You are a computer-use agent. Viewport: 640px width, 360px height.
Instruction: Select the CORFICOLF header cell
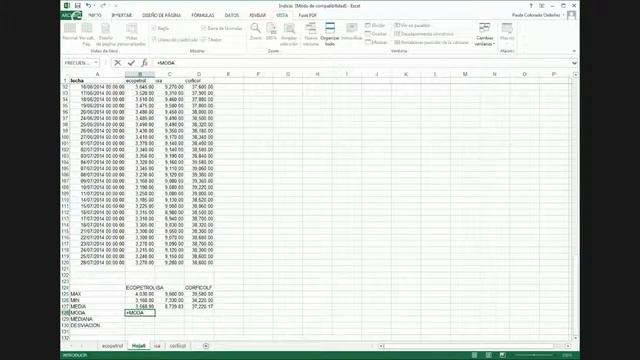(199, 288)
